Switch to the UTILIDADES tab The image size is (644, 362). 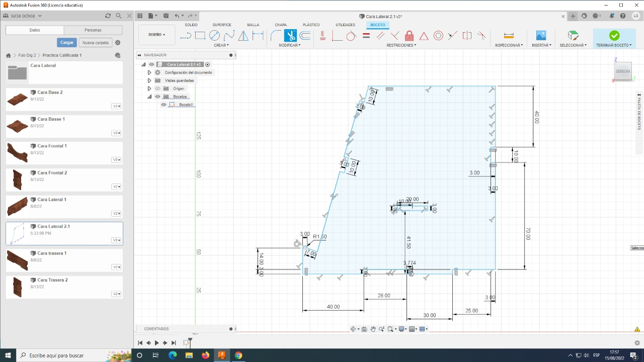(345, 25)
